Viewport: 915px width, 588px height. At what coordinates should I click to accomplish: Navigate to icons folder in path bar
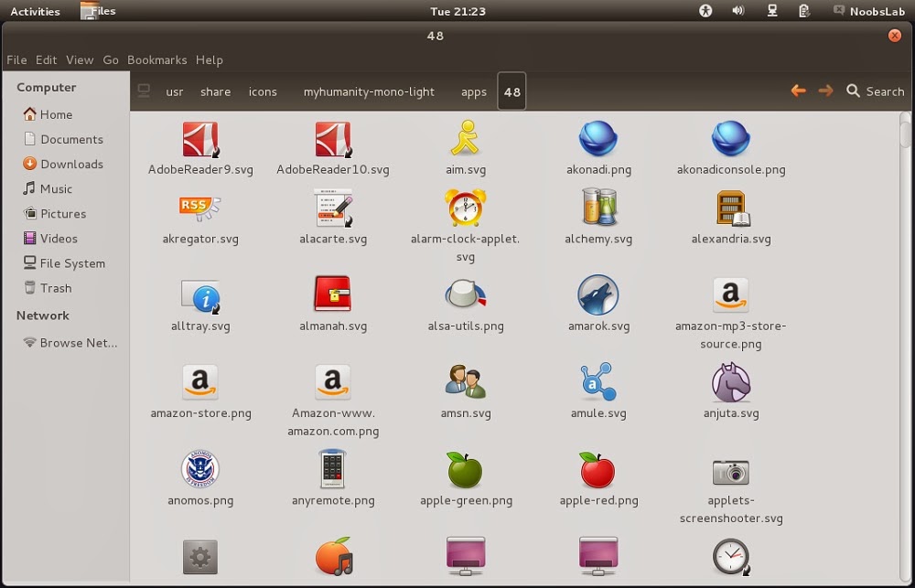pyautogui.click(x=263, y=91)
